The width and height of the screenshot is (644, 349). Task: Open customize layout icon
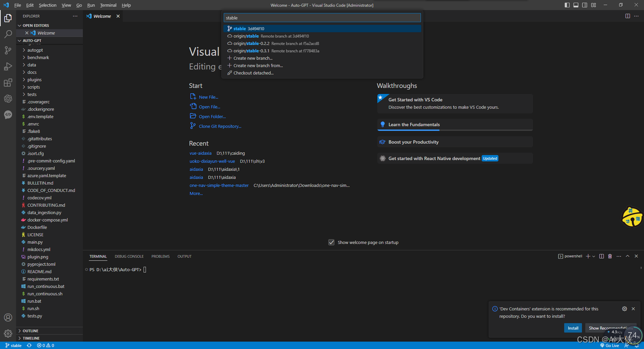coord(593,5)
